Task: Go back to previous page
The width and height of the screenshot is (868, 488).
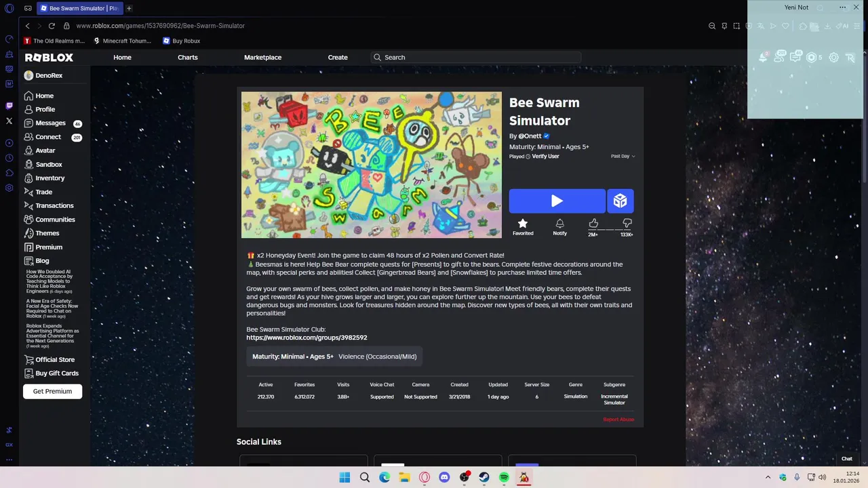Action: 27,26
